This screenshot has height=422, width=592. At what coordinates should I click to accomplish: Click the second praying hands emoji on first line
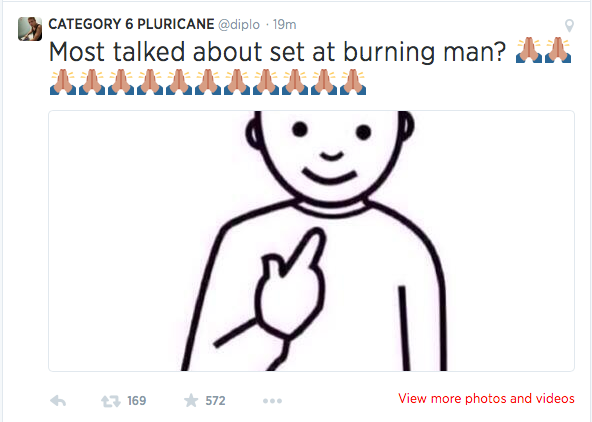(x=558, y=50)
